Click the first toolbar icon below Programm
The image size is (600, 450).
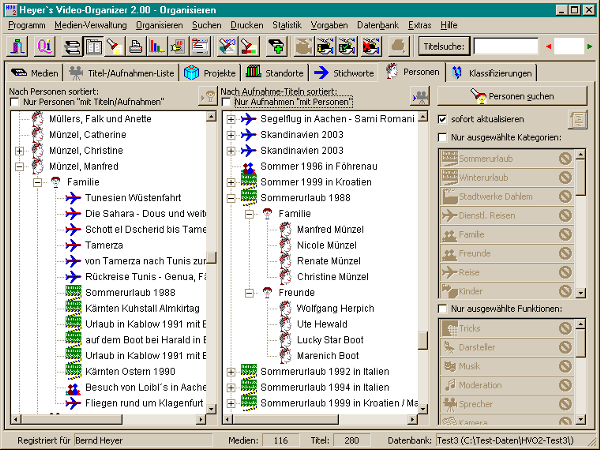(x=17, y=46)
